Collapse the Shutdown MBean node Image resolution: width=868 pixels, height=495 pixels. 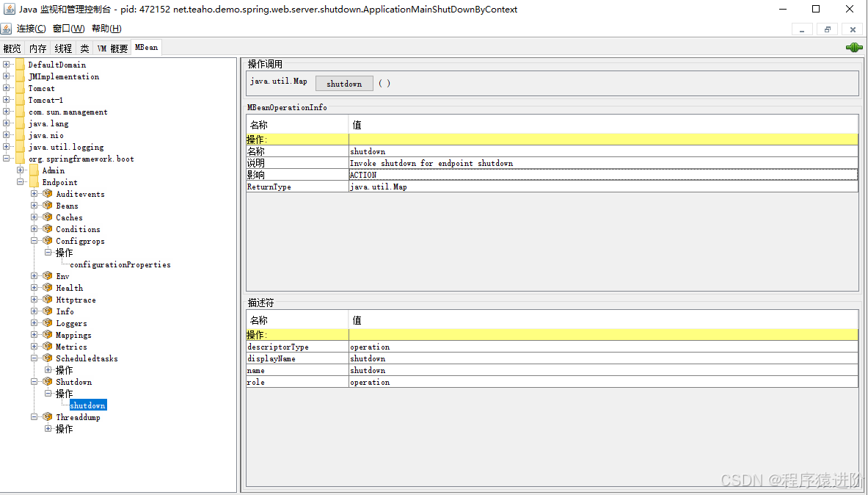[34, 382]
